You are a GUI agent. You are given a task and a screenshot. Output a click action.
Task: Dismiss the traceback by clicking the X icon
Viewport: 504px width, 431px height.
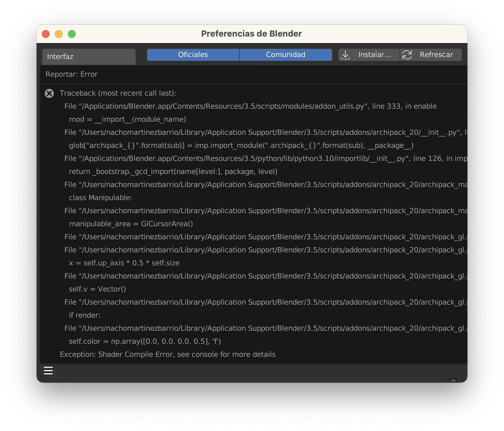pos(49,93)
